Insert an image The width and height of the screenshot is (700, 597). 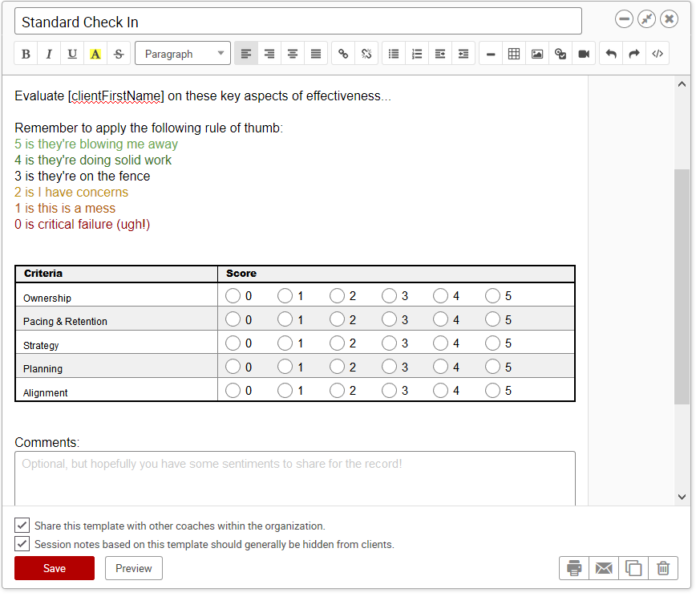tap(537, 54)
